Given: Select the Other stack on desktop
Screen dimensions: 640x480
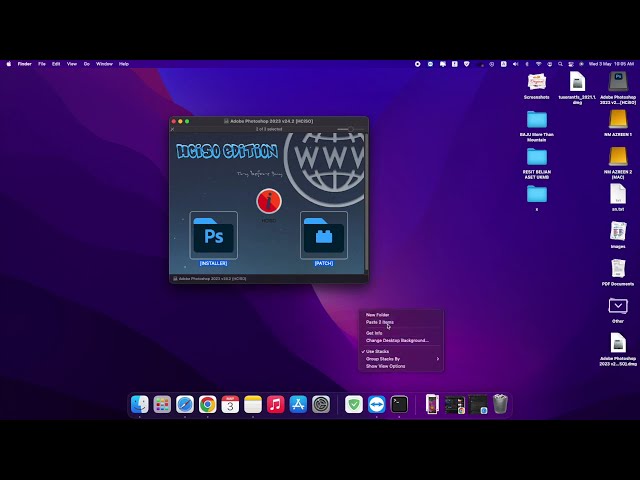Looking at the screenshot, I should tap(618, 306).
